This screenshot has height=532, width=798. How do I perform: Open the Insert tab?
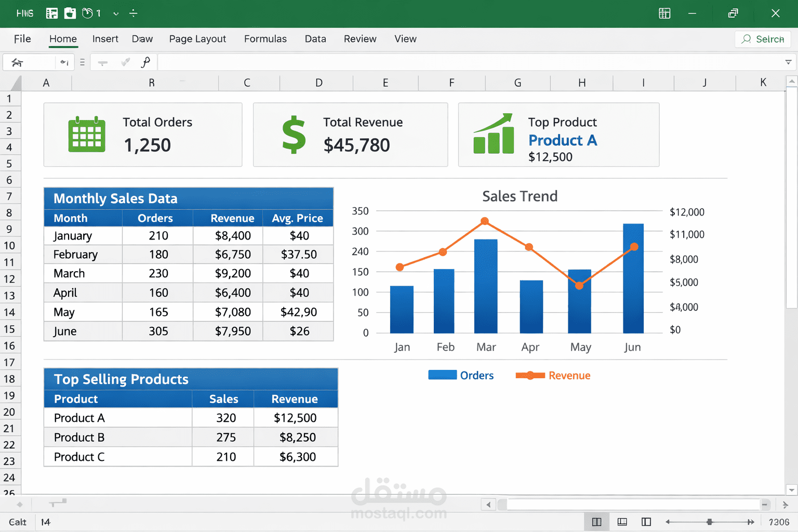pos(105,39)
